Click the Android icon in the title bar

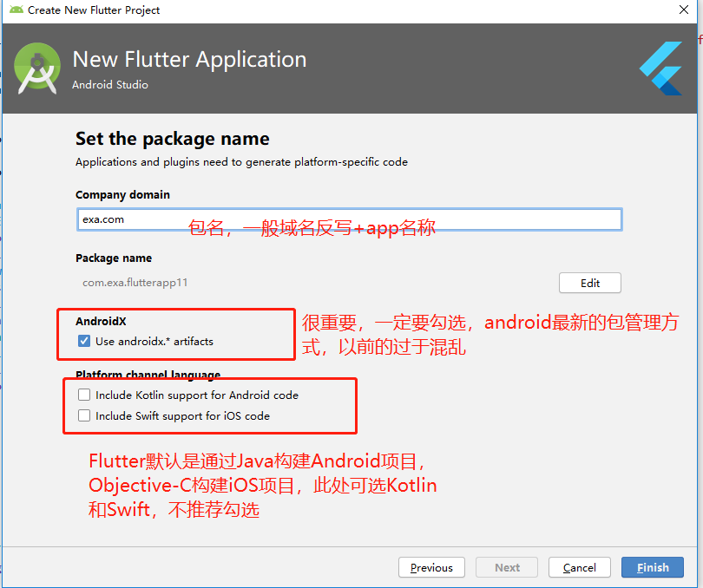tap(16, 10)
